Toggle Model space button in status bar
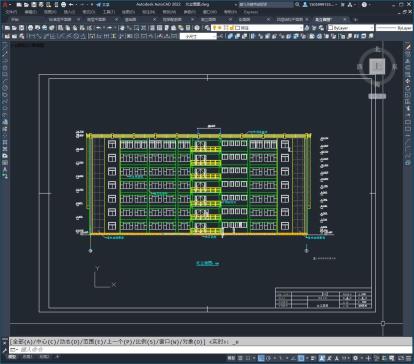Viewport: 414px width, 364px height. [231, 358]
